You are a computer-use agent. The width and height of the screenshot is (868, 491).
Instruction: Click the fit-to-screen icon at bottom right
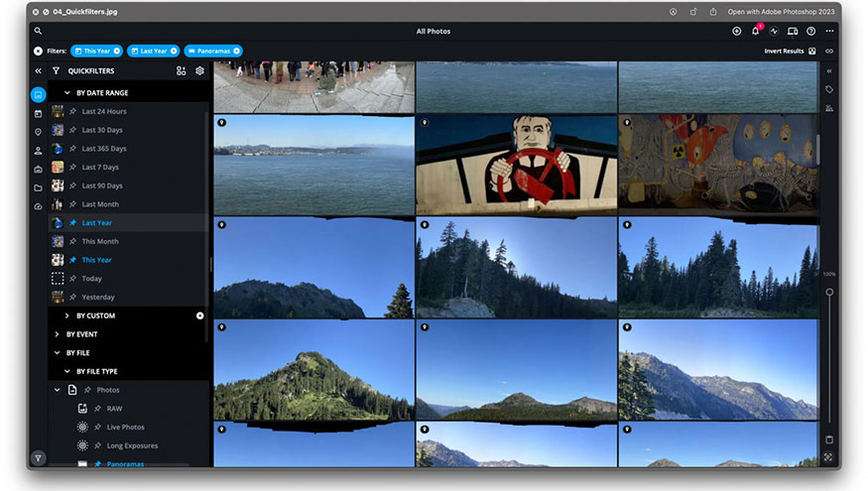[828, 457]
